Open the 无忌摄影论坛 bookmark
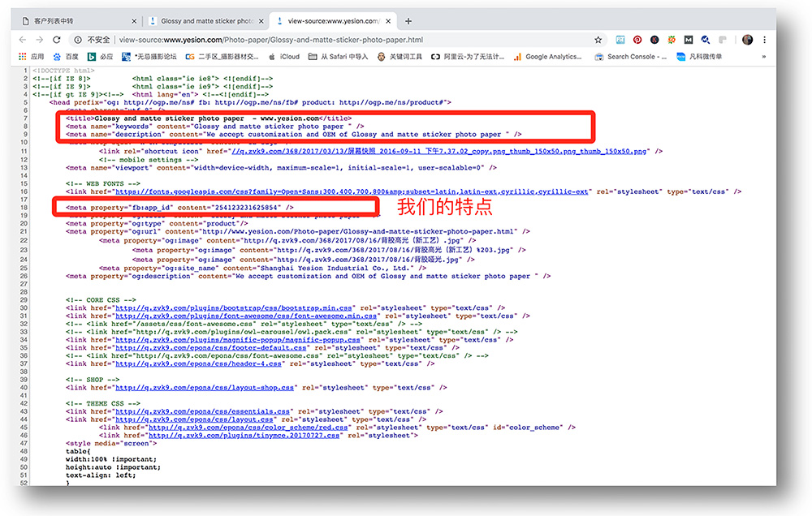 149,57
